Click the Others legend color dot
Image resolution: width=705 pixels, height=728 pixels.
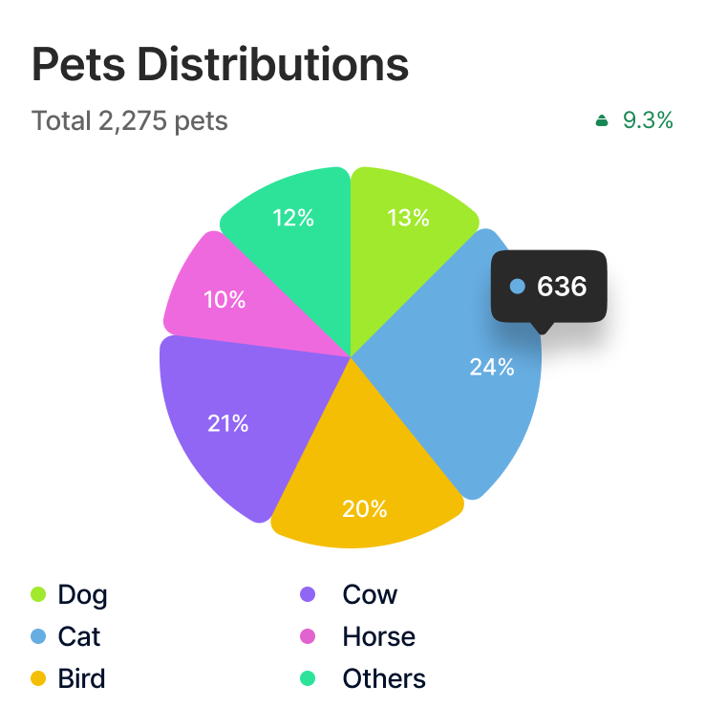pos(308,679)
